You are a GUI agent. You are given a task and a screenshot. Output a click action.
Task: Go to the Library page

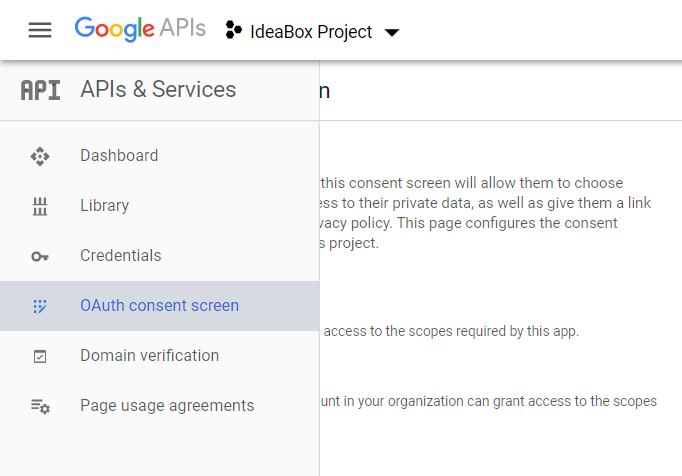pos(104,206)
